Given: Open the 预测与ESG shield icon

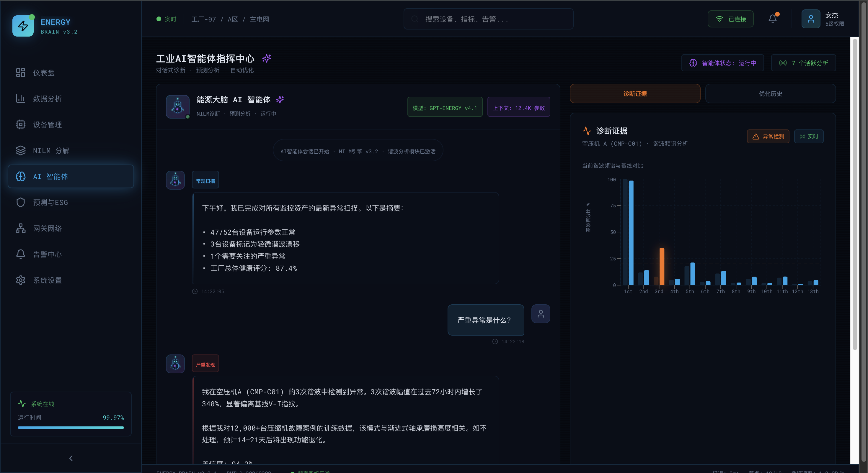Looking at the screenshot, I should coord(21,202).
